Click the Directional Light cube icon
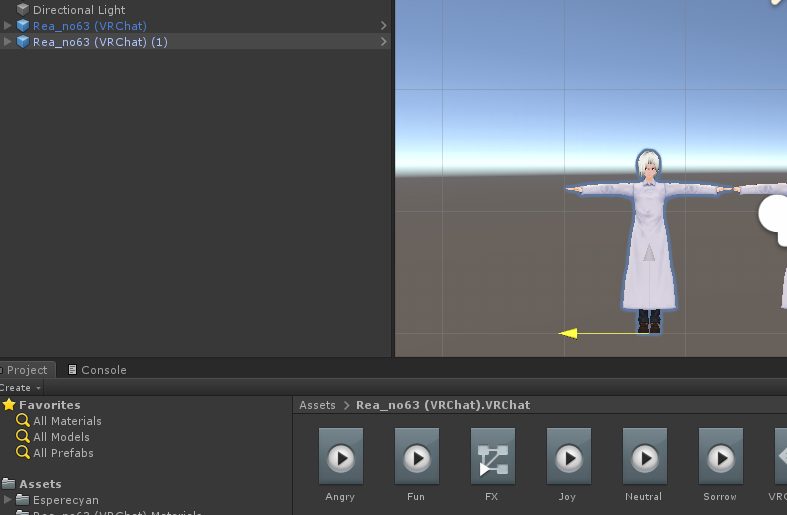The width and height of the screenshot is (787, 515). coord(23,10)
